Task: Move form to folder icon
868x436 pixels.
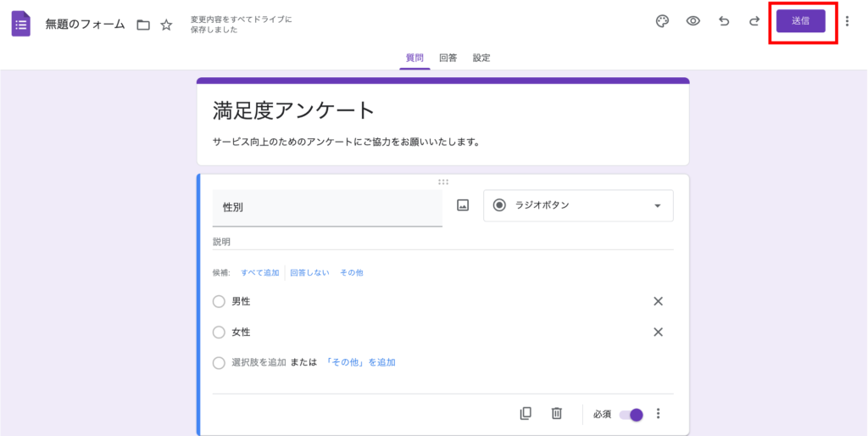Action: (143, 25)
